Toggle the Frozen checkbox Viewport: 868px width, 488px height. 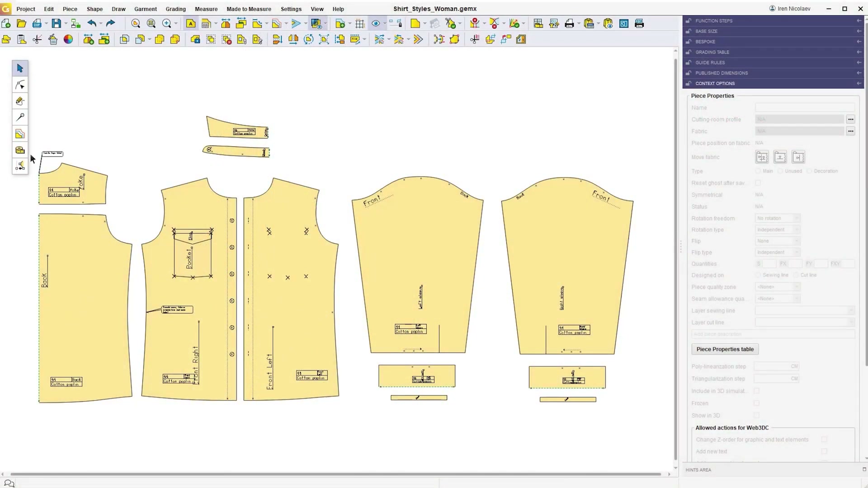coord(757,403)
